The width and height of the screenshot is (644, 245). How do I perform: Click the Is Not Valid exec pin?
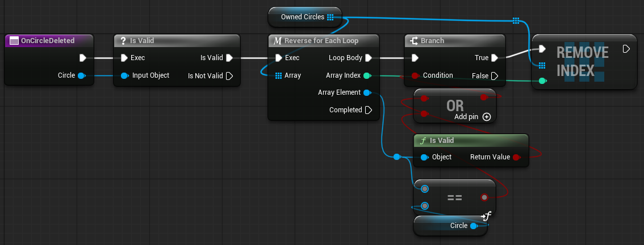[229, 76]
